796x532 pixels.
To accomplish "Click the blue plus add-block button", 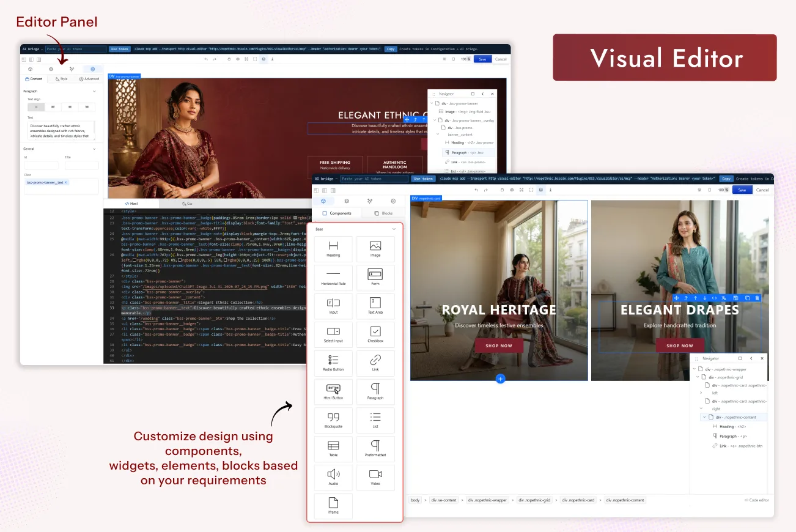I will (500, 379).
